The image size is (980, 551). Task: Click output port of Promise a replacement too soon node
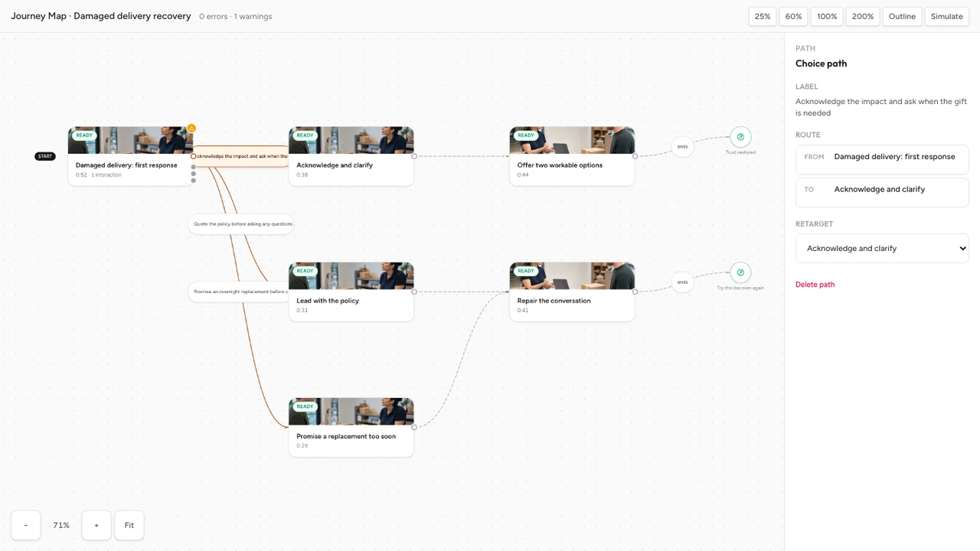tap(414, 427)
